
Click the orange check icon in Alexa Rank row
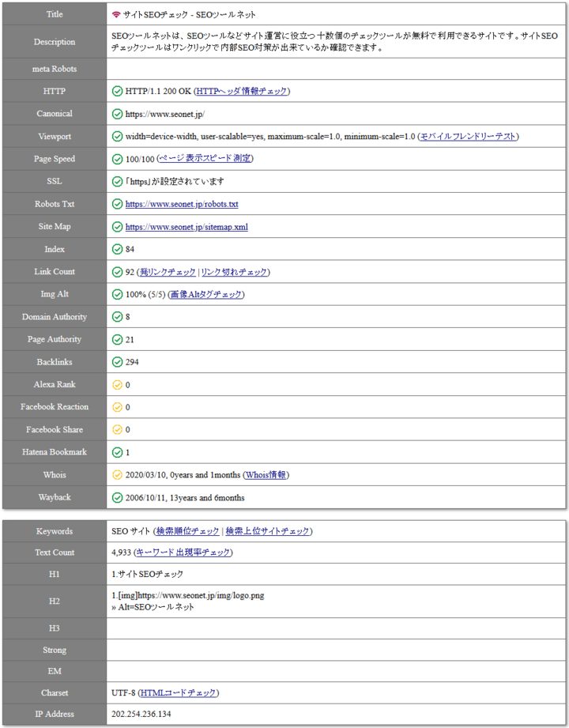coord(118,385)
